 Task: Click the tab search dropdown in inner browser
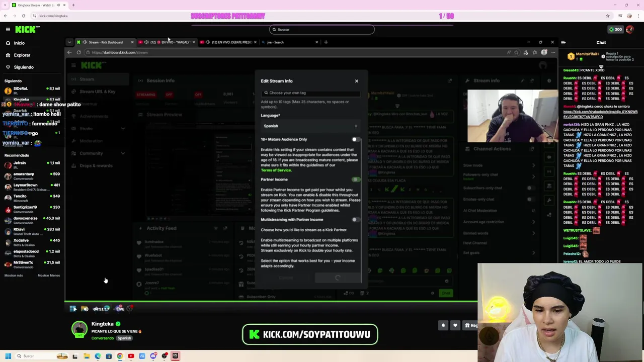[69, 42]
